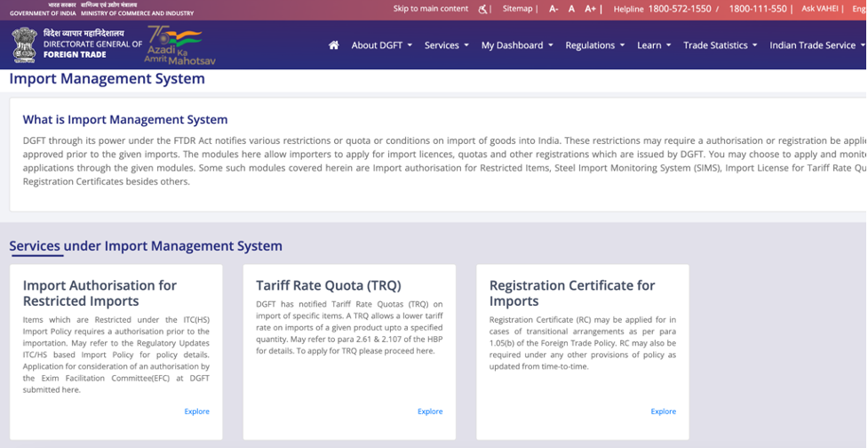
Task: Click the accessibility wheelchair icon
Action: [482, 9]
